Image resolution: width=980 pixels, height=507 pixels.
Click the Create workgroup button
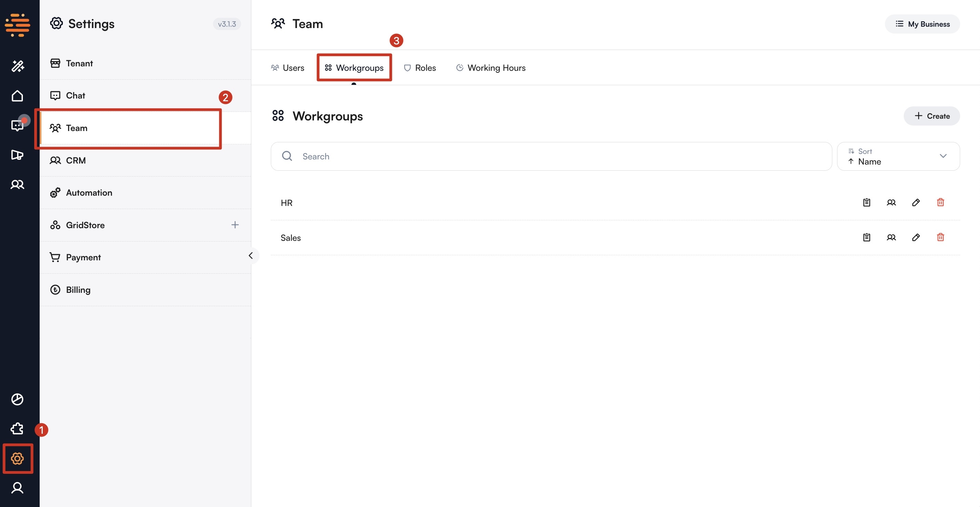(931, 116)
